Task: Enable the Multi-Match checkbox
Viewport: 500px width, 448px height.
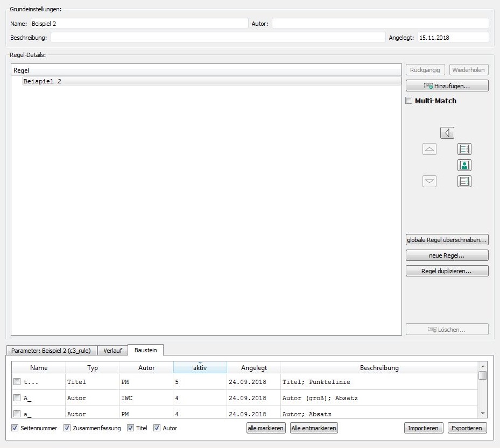Action: 409,101
